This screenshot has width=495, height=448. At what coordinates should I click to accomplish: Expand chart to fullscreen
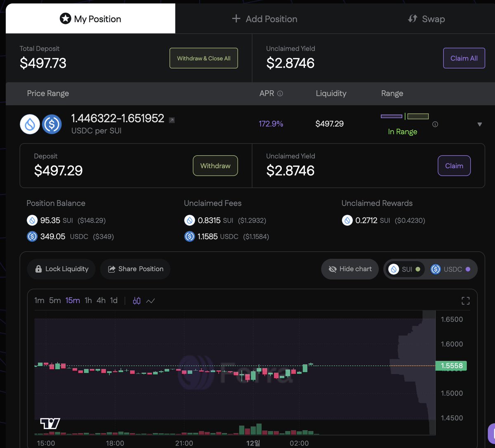click(x=465, y=301)
